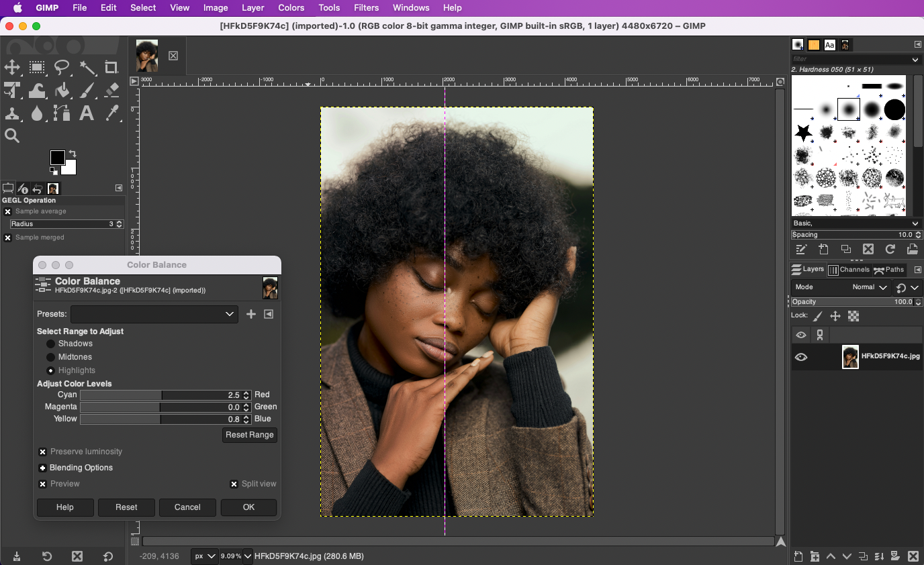Open the Filters menu
This screenshot has width=924, height=565.
(366, 7)
